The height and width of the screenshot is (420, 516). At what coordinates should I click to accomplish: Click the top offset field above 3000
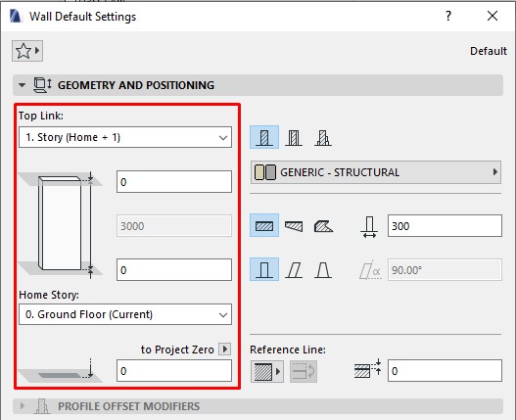coord(174,182)
